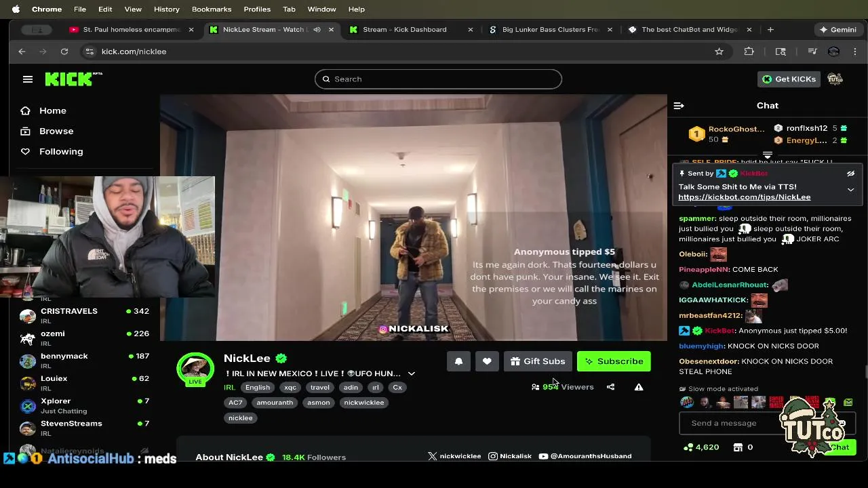
Task: Open Profiles menu
Action: (x=257, y=9)
